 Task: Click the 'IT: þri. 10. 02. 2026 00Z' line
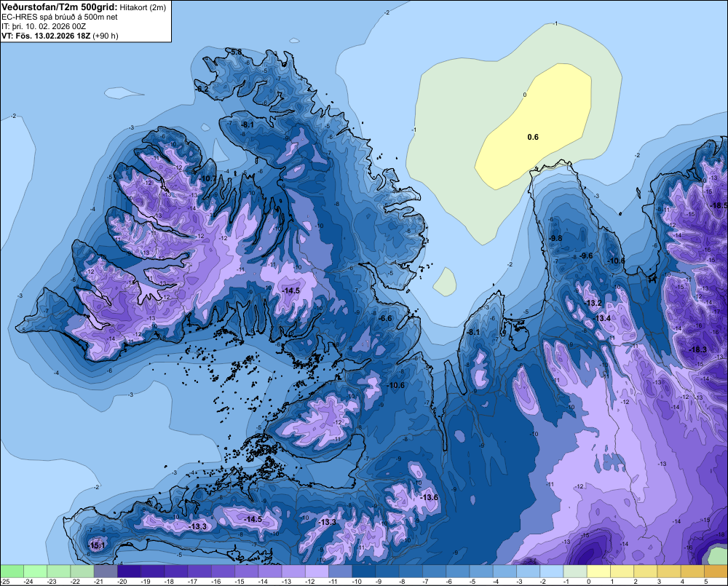(x=44, y=26)
